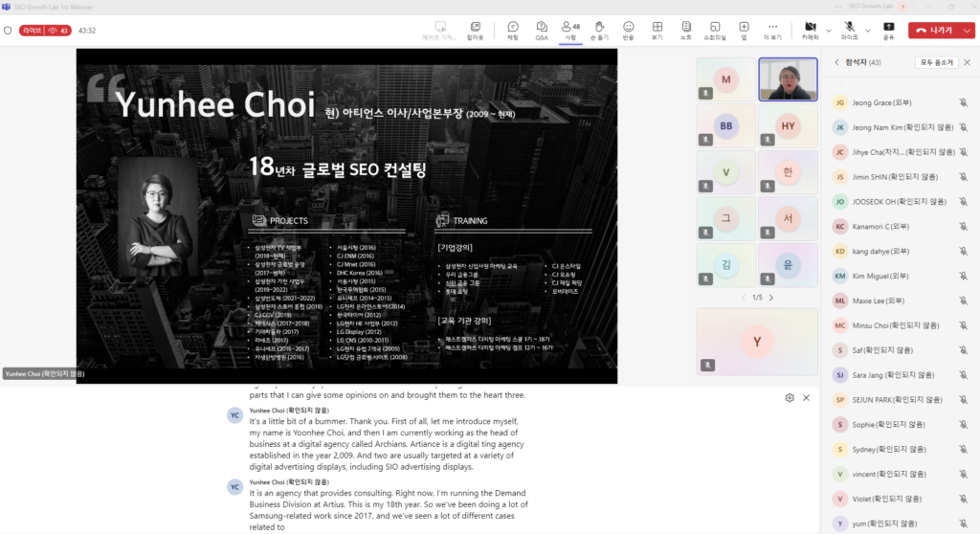Click the mute icon for SEJUN PARK

(x=963, y=400)
